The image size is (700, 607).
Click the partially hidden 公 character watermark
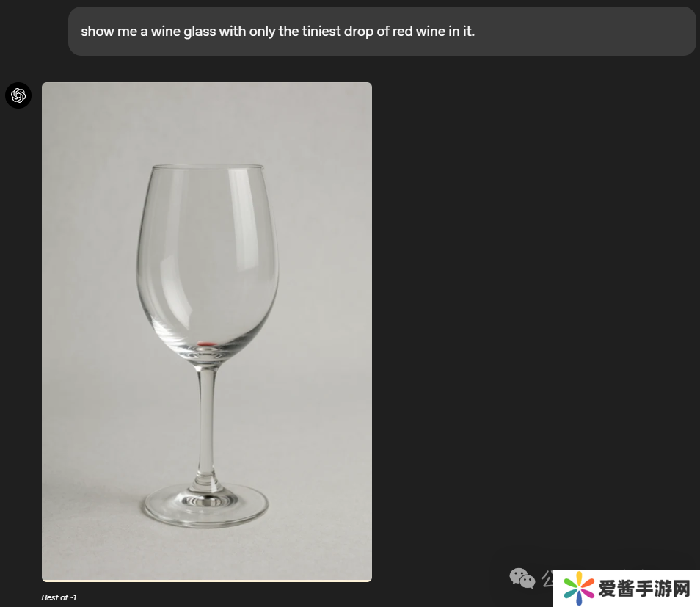[x=548, y=578]
